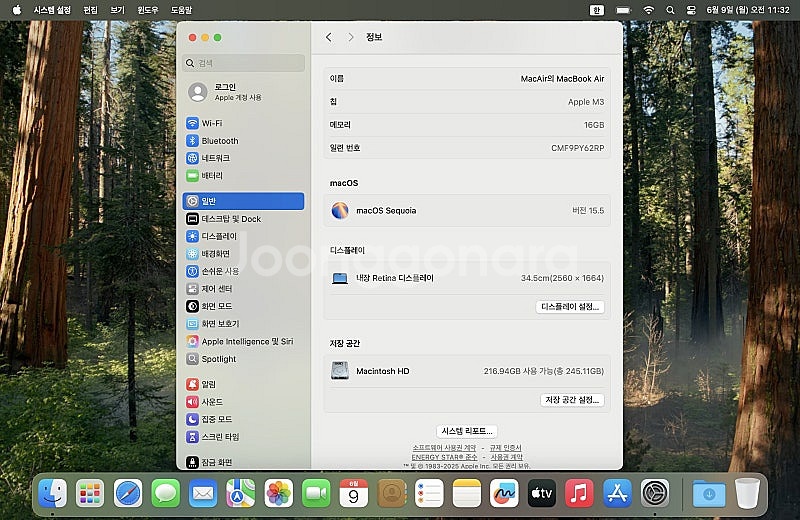The image size is (800, 520).
Task: Open ENERGY STAR® 준수 link
Action: 444,457
